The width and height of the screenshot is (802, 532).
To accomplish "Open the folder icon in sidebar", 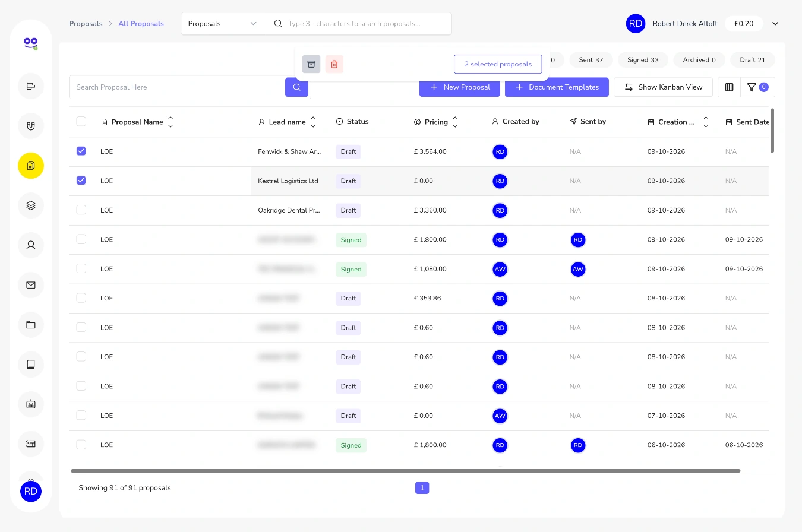I will (31, 325).
